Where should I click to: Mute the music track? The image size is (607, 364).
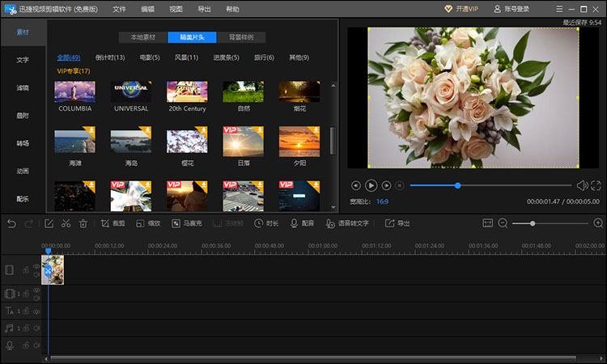coord(36,328)
